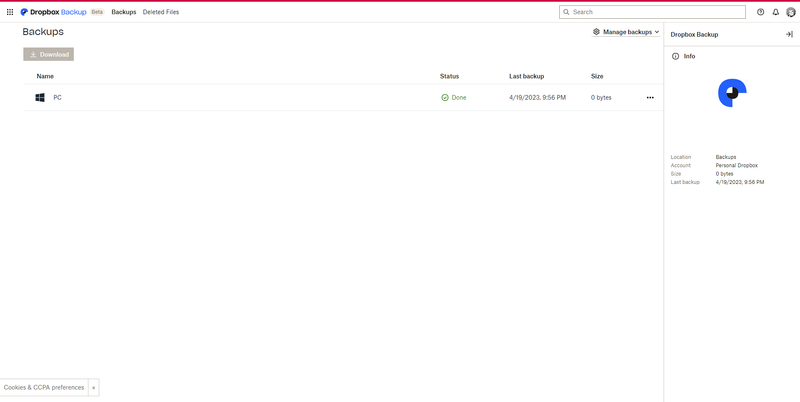
Task: Click the Download button
Action: [x=48, y=55]
